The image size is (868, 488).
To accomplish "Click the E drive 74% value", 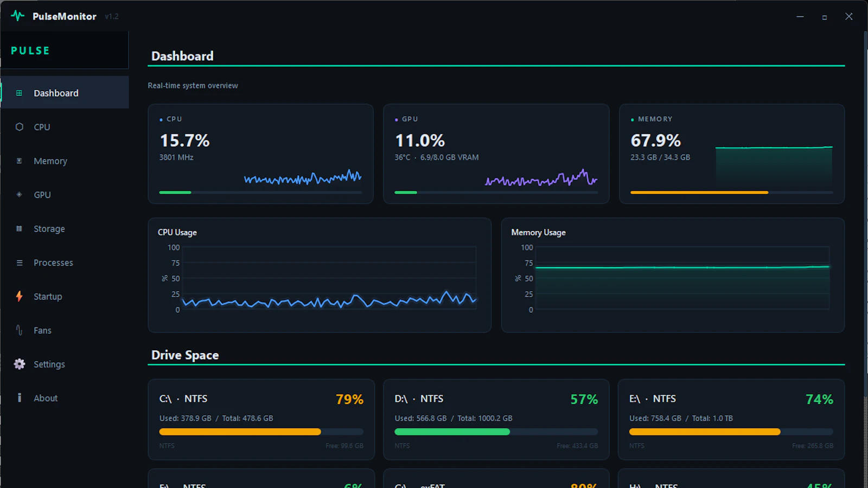I will tap(819, 399).
